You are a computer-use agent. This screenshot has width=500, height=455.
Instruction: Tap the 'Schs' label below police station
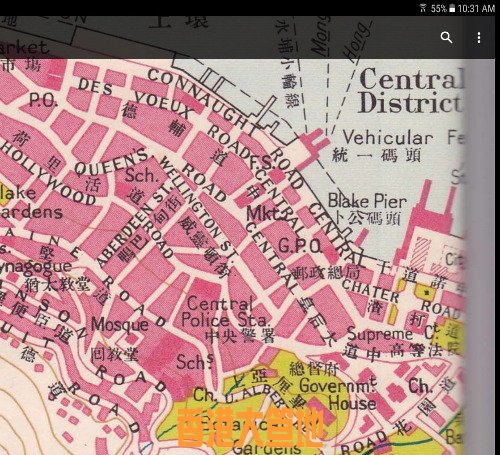pos(194,362)
